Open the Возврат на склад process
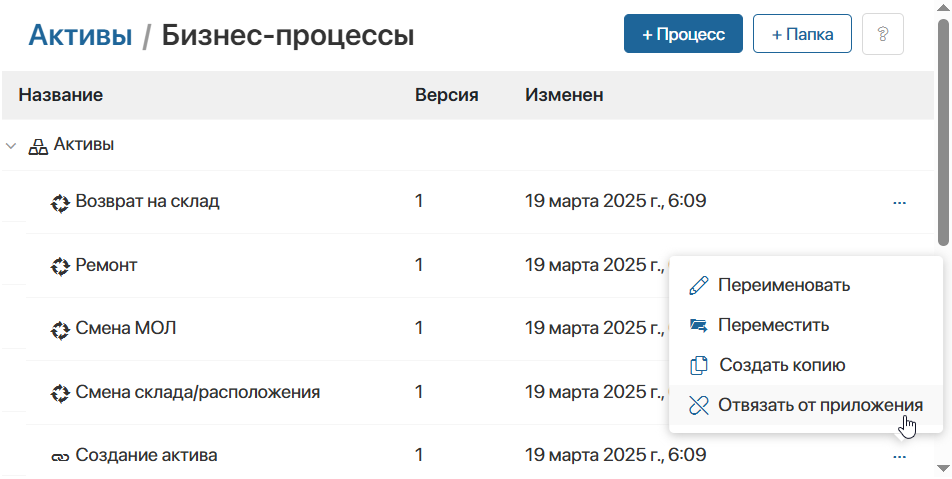 pos(147,201)
